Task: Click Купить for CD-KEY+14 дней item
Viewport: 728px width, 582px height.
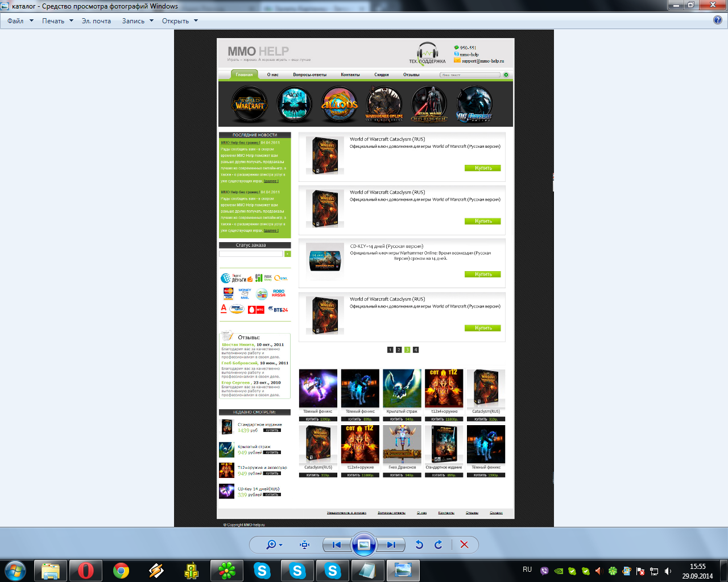Action: point(483,274)
